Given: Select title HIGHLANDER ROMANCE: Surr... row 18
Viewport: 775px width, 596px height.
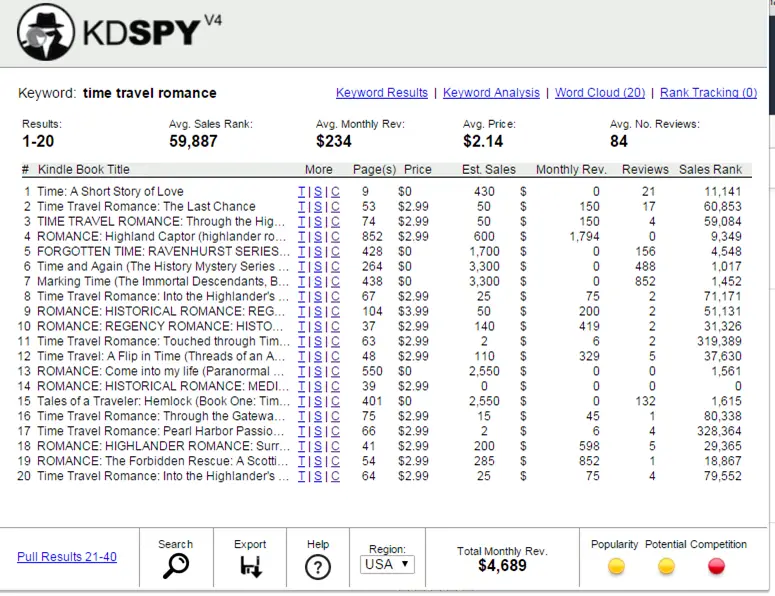Looking at the screenshot, I should pos(164,446).
